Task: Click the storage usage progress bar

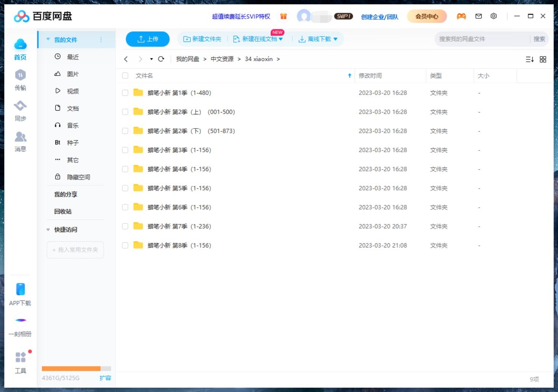Action: 76,368
